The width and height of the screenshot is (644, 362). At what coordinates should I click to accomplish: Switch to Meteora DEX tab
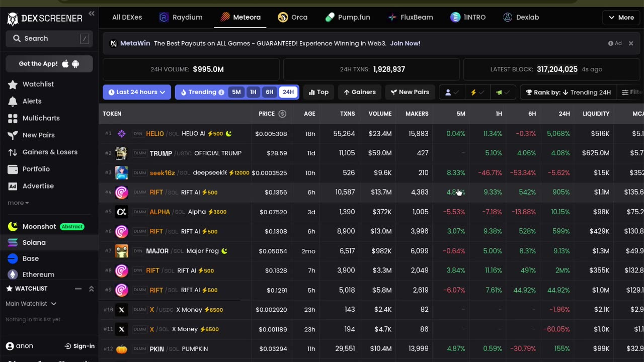click(x=240, y=17)
